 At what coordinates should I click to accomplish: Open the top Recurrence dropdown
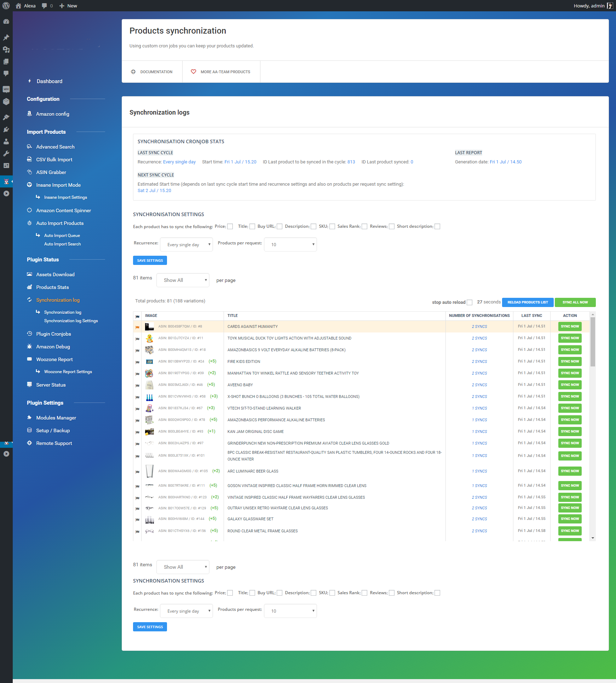(186, 244)
